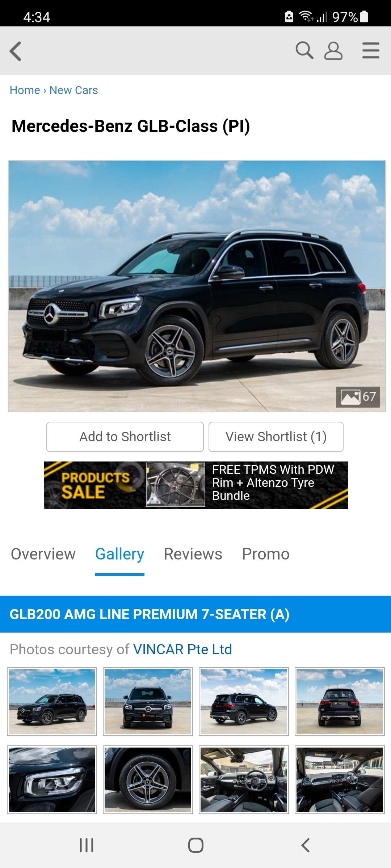Switch to the Reviews tab
Screen dimensions: 391x868
pyautogui.click(x=193, y=554)
